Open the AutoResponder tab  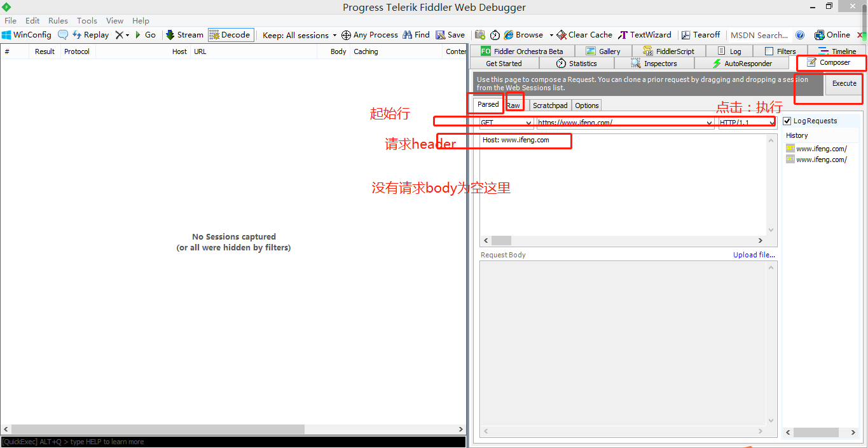(742, 64)
